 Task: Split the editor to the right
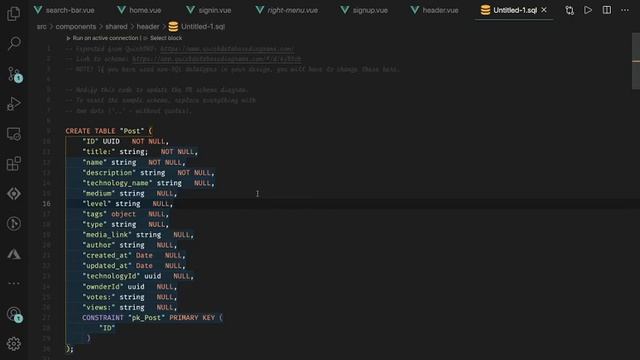click(x=607, y=10)
